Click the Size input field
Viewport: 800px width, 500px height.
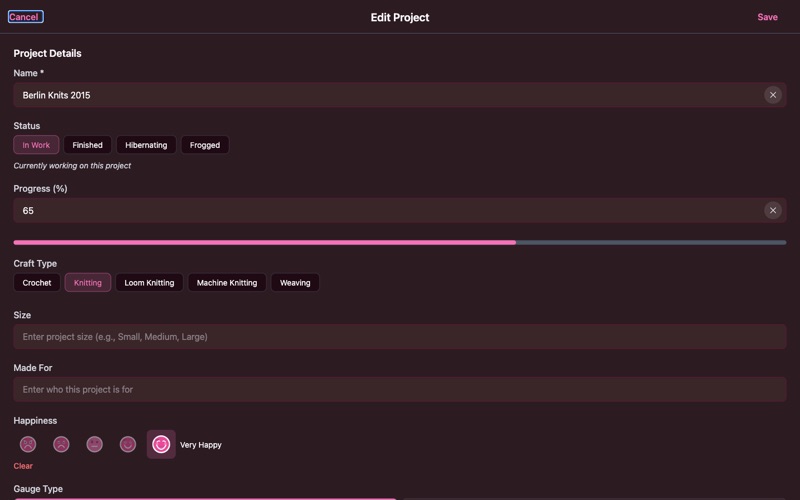400,337
